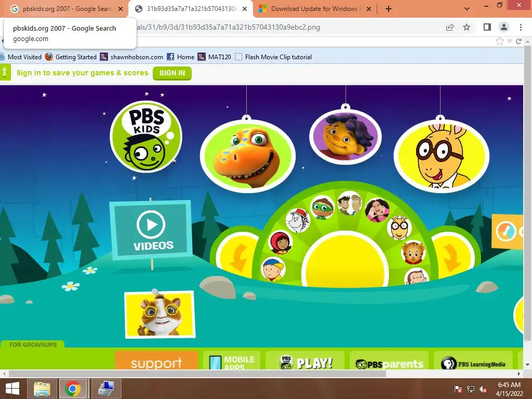This screenshot has width=532, height=399.
Task: Click the green SIGN IN button
Action: coord(172,73)
